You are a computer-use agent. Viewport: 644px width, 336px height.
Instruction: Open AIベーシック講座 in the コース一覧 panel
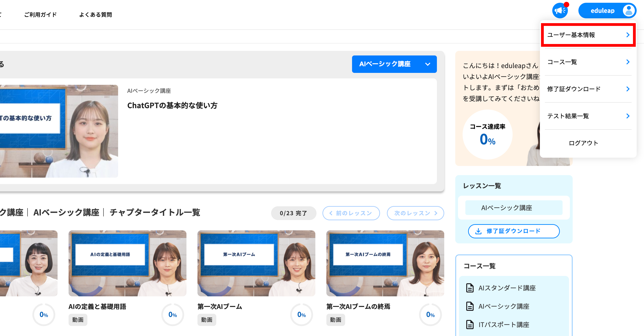504,306
